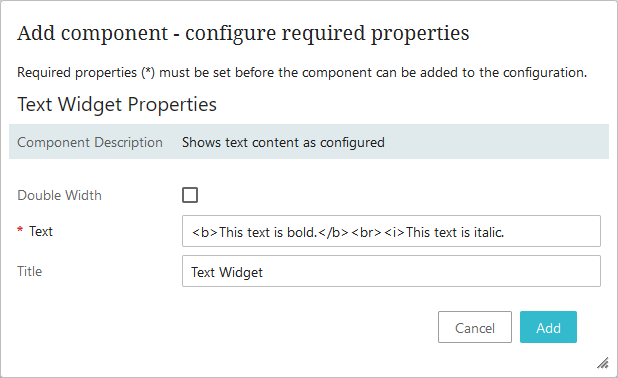Image resolution: width=618 pixels, height=378 pixels.
Task: Place cursor on '<br>' tag in Text field
Action: [x=366, y=232]
